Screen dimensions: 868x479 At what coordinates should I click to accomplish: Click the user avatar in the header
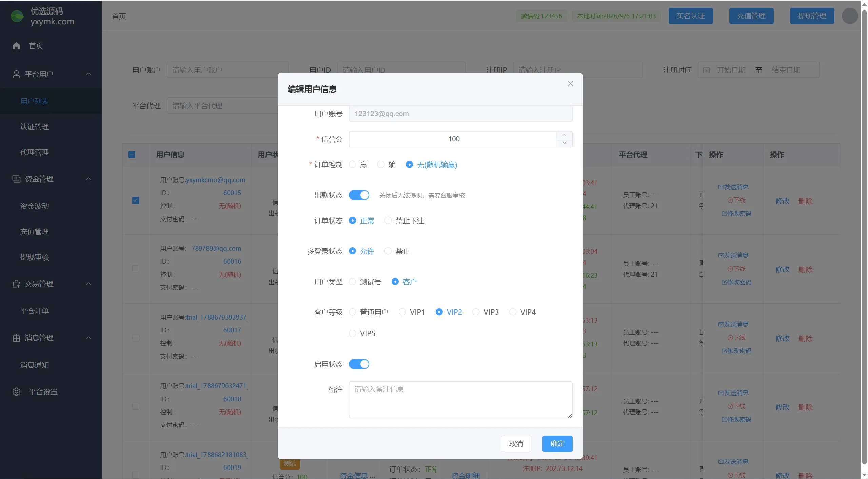pos(850,16)
